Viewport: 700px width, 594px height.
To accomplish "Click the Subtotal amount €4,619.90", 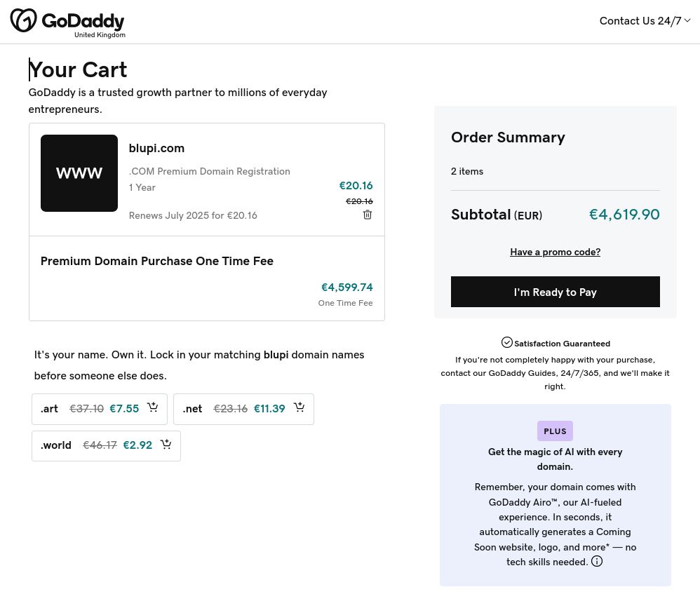I will point(624,215).
